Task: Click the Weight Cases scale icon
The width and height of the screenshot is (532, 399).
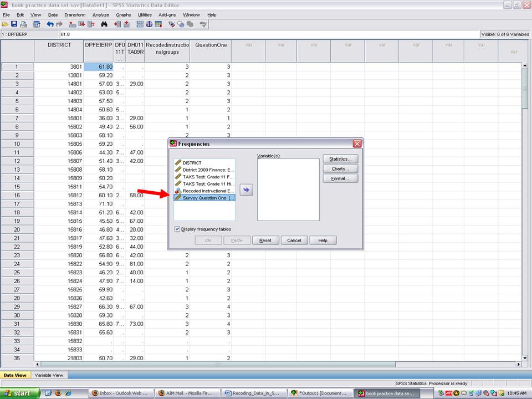Action: 149,24
